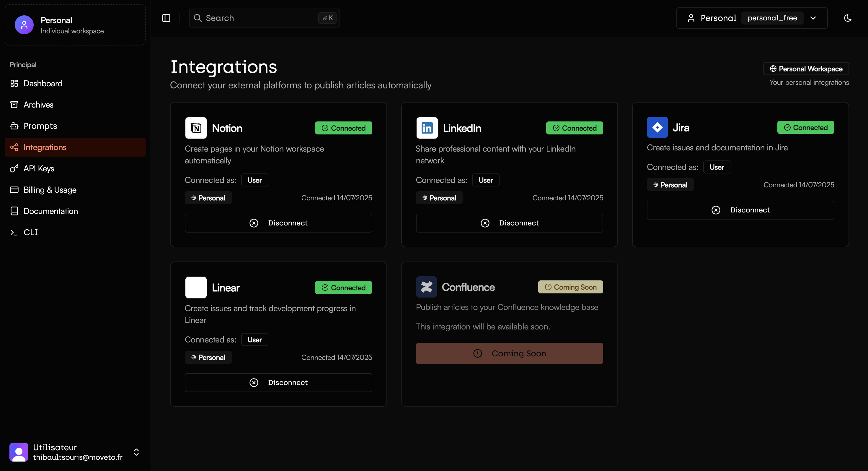Navigate to API Keys
Screen dimensions: 868x471
75,168
